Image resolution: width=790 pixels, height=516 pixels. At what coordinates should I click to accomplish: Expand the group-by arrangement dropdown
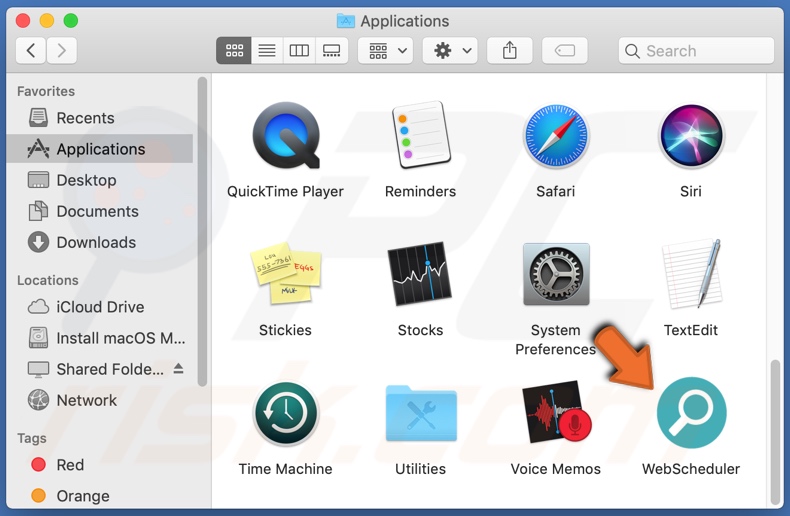coord(388,50)
